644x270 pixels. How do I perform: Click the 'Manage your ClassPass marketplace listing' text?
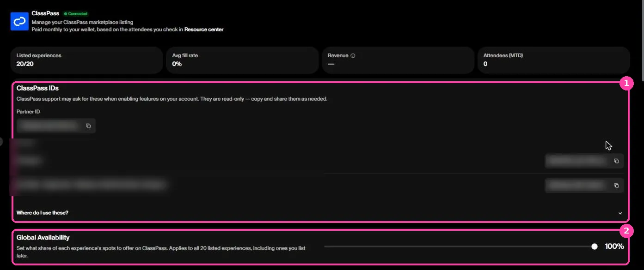[x=82, y=22]
